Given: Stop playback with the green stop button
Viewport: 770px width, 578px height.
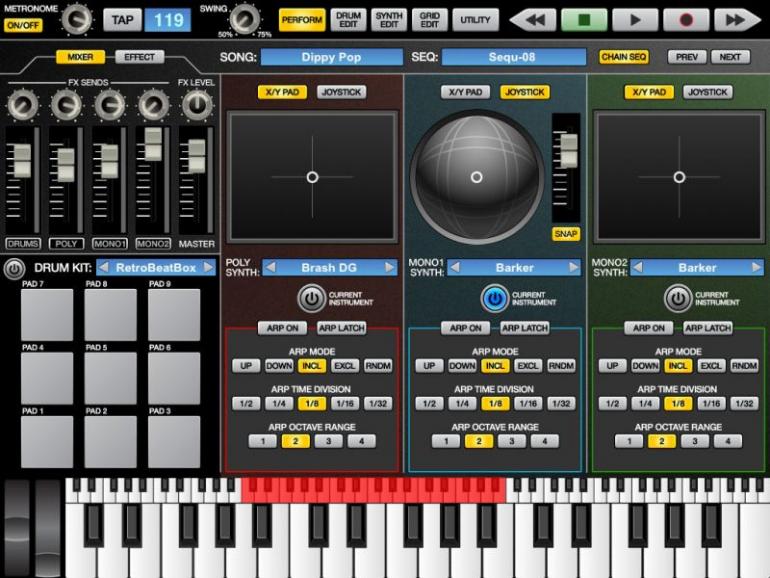Looking at the screenshot, I should (x=584, y=20).
